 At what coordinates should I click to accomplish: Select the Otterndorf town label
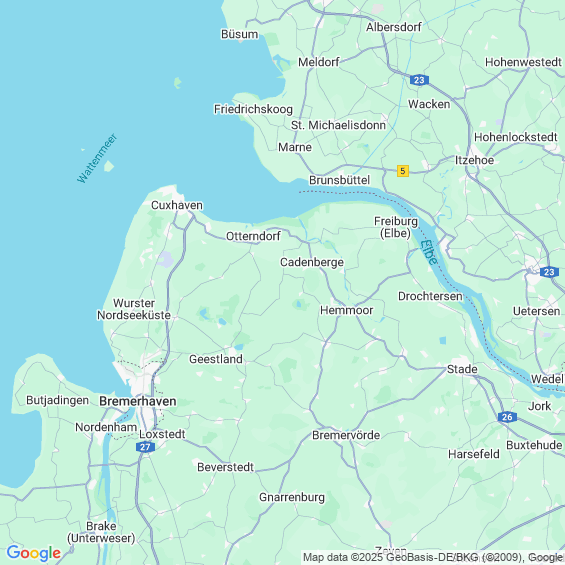click(x=253, y=236)
